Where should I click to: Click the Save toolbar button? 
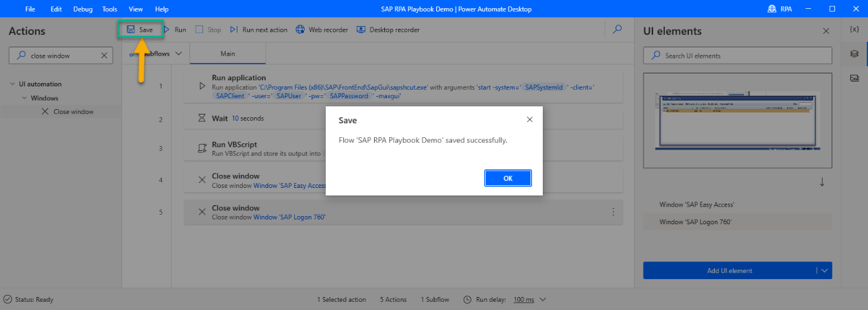pos(140,29)
